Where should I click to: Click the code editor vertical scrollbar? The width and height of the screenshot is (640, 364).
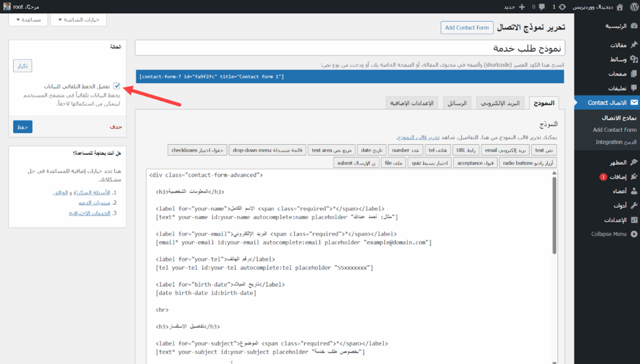click(554, 215)
